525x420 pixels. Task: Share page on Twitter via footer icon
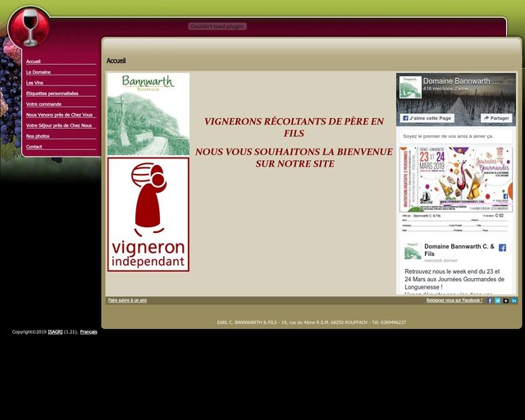point(498,300)
